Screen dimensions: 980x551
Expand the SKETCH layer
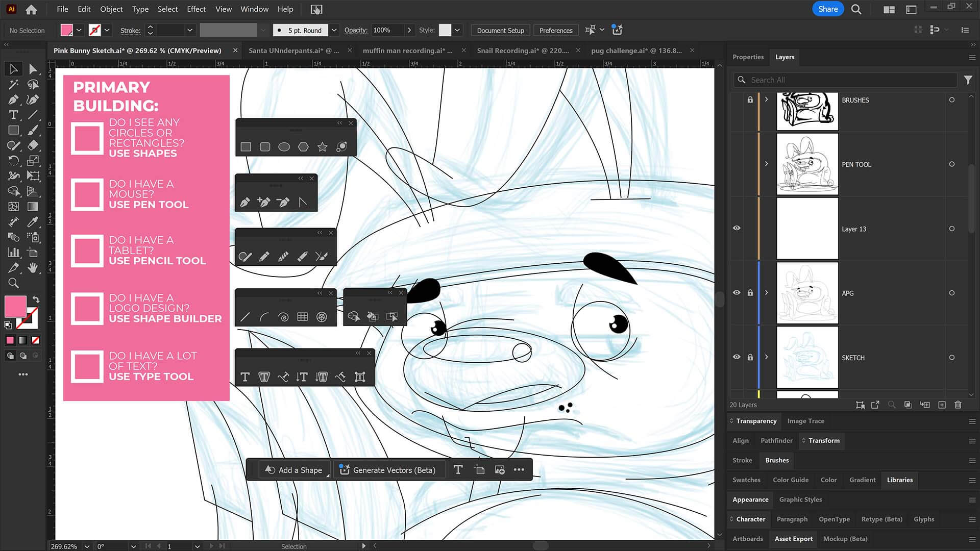pyautogui.click(x=766, y=357)
